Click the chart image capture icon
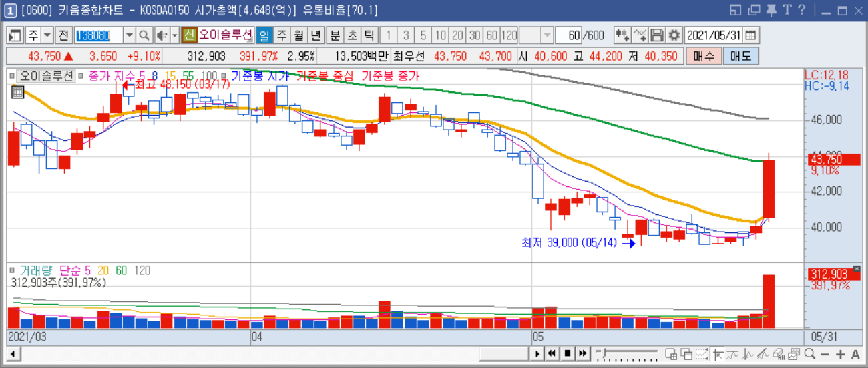The image size is (868, 368). pos(795,354)
